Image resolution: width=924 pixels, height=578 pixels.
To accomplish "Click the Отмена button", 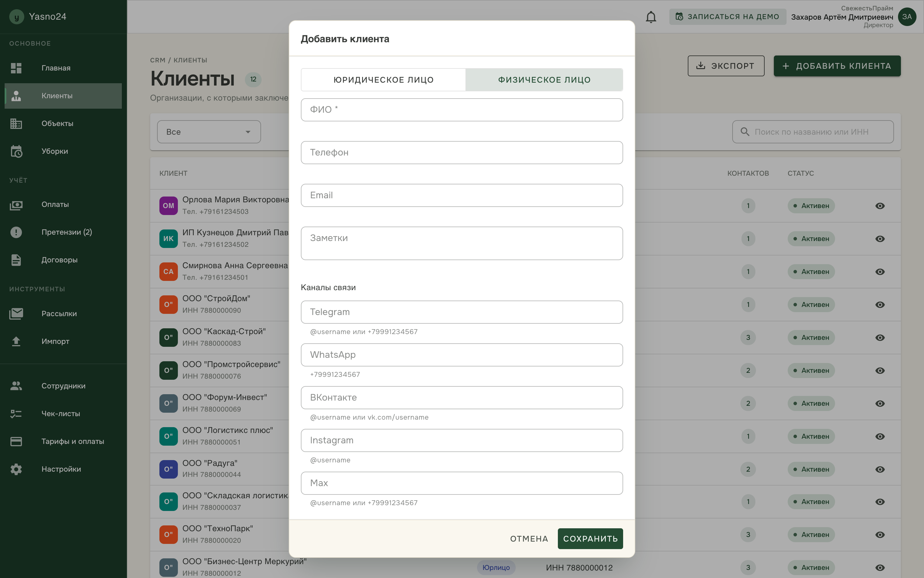I will (x=529, y=539).
